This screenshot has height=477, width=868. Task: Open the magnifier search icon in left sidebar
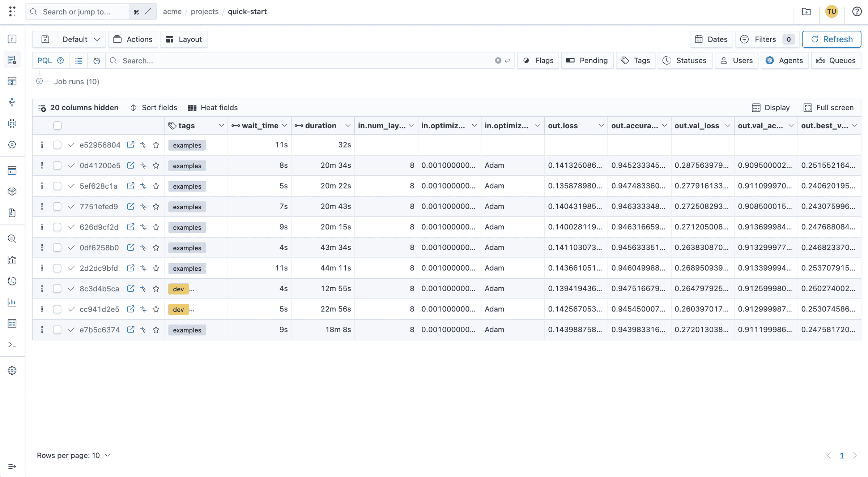tap(12, 239)
